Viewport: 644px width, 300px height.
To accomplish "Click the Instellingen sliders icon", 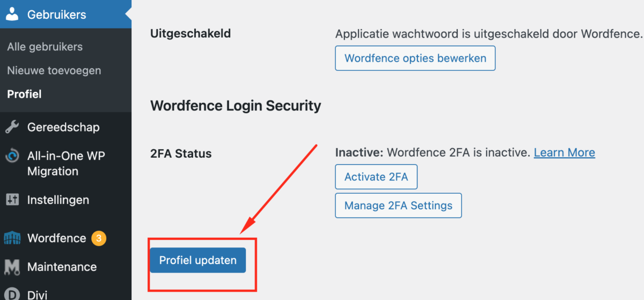I will click(12, 200).
